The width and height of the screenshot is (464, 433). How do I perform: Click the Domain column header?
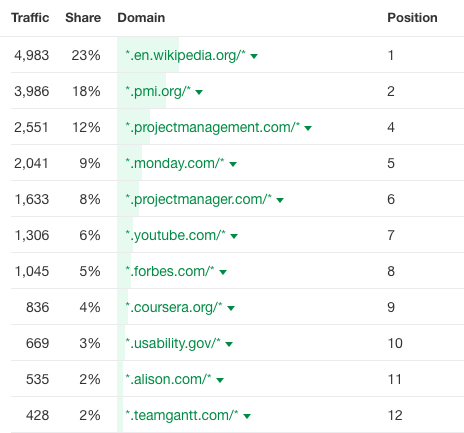pos(141,18)
